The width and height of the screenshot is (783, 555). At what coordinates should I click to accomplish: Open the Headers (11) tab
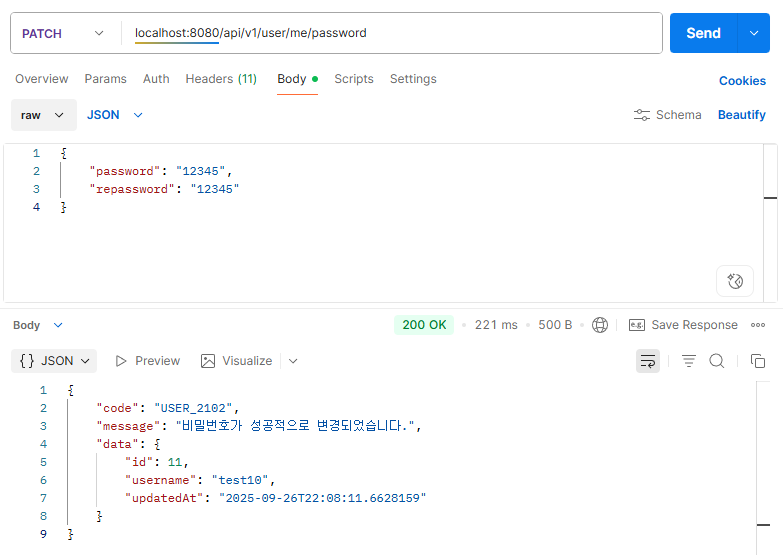click(x=221, y=79)
